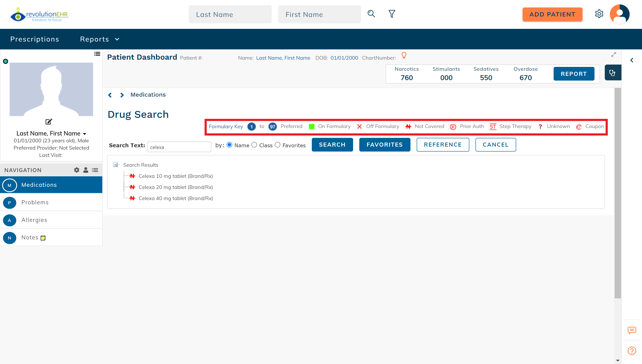The image size is (642, 364).
Task: Click the ADD PATIENT button
Action: pyautogui.click(x=552, y=14)
